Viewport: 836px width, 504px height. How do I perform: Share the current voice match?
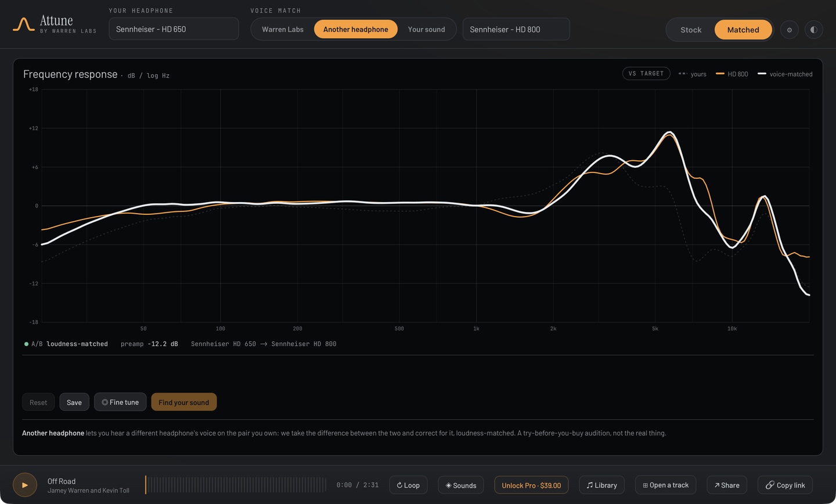727,485
